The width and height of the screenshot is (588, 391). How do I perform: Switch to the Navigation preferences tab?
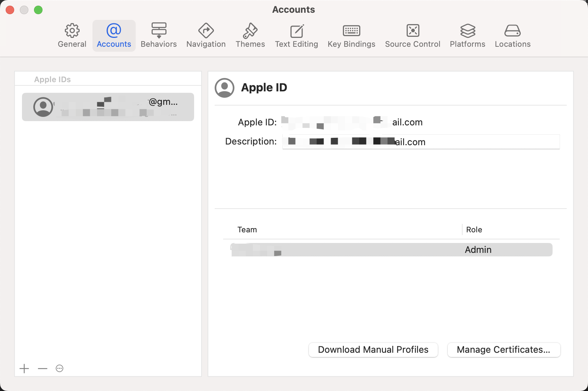206,36
